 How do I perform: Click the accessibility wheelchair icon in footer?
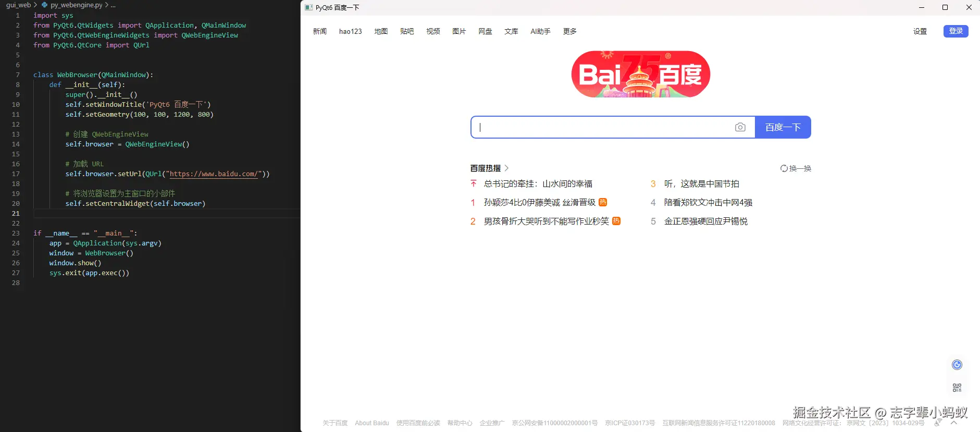coord(938,423)
